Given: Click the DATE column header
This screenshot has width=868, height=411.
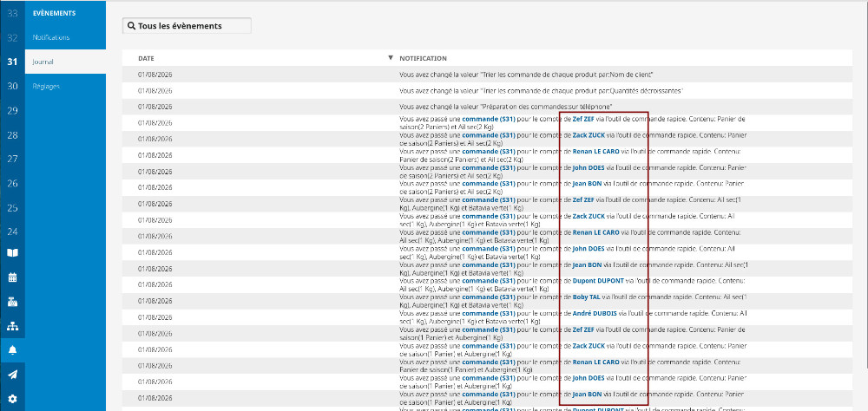Looking at the screenshot, I should pyautogui.click(x=146, y=58).
